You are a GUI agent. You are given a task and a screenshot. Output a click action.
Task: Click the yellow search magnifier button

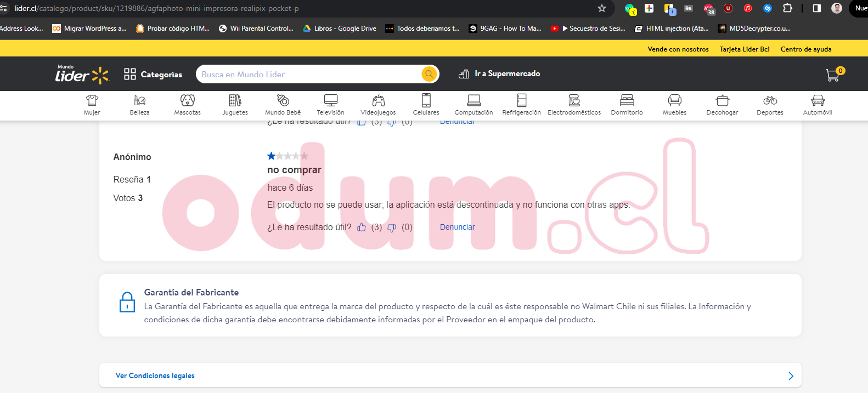[429, 74]
